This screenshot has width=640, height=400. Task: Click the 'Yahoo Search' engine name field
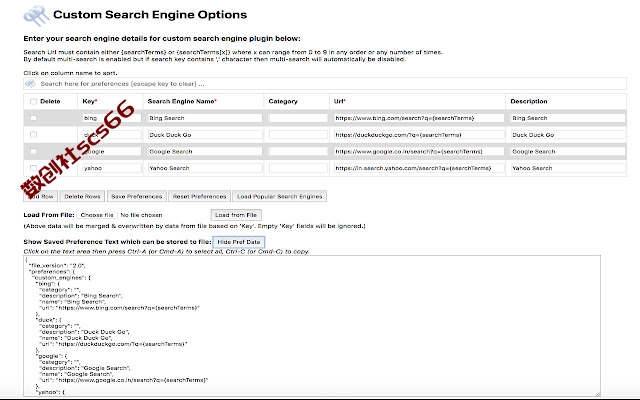tap(205, 168)
